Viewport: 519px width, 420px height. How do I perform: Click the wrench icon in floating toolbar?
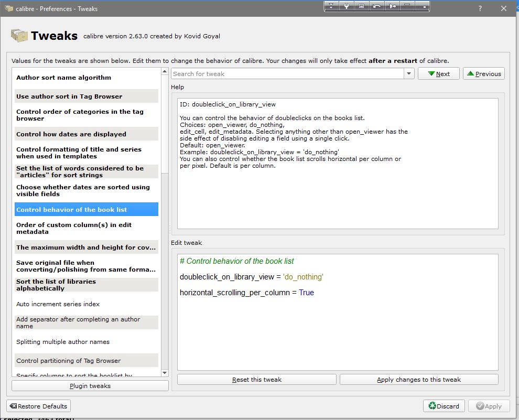point(347,6)
